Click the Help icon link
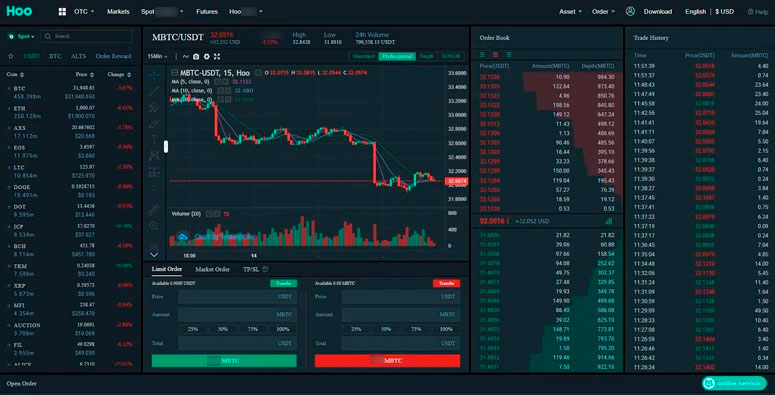 (758, 11)
